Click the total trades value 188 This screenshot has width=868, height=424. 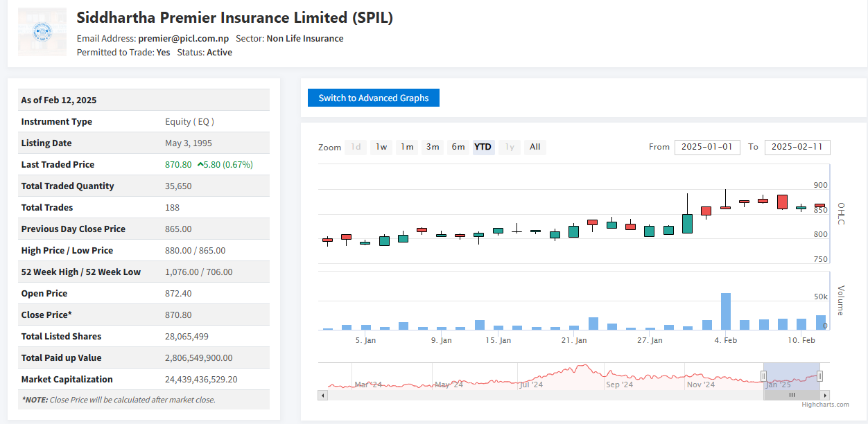(x=172, y=208)
